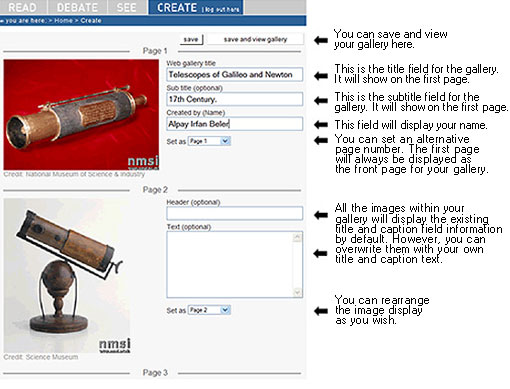
Task: Click the textarea scroll up arrow
Action: (x=297, y=237)
